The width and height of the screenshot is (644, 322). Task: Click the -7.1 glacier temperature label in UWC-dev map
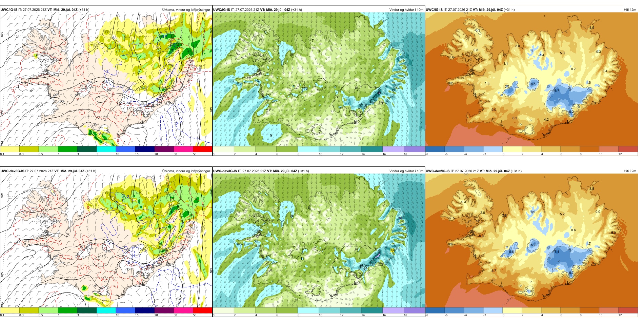tap(556, 251)
